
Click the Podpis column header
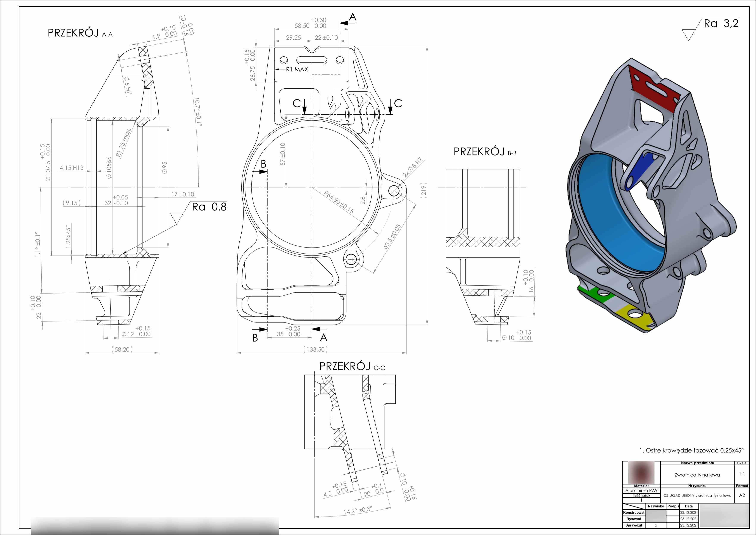coord(673,506)
